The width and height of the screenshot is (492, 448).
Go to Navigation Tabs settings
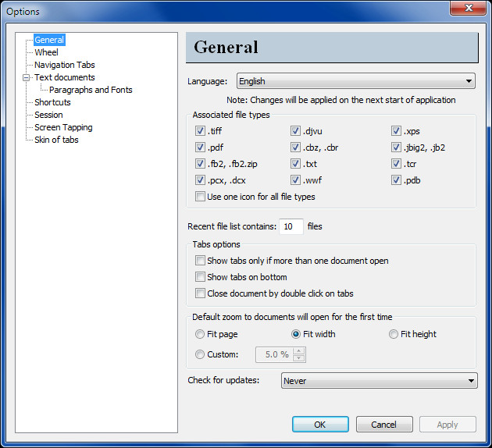coord(64,65)
